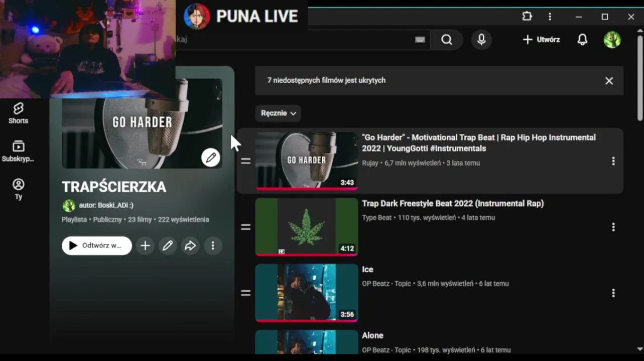
Task: Add videos to playlist with plus icon
Action: [x=145, y=246]
